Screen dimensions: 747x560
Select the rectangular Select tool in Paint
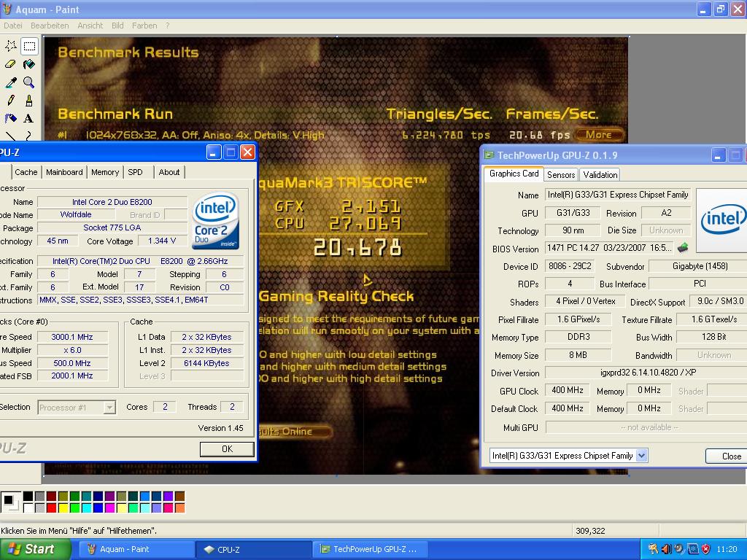coord(29,46)
